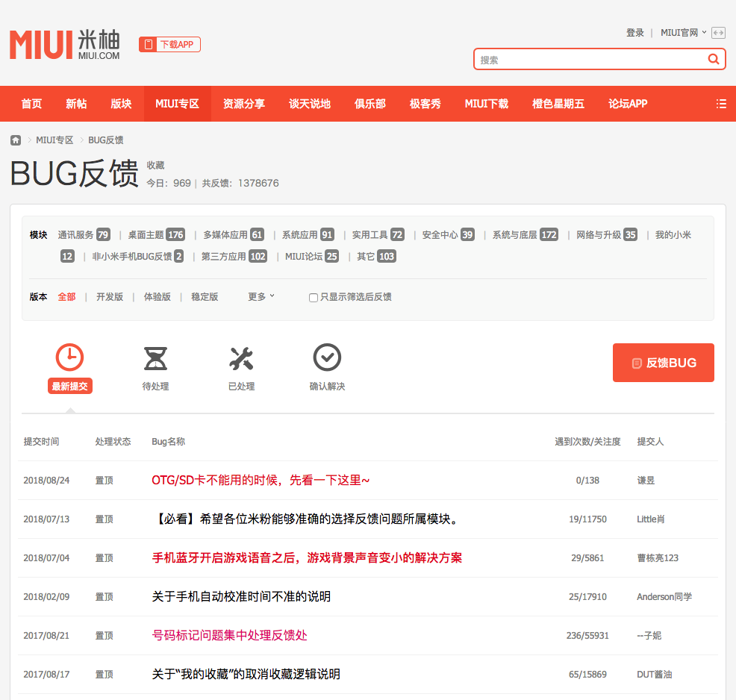Open the 谈天说地 nav item
Viewport: 736px width, 700px height.
310,104
